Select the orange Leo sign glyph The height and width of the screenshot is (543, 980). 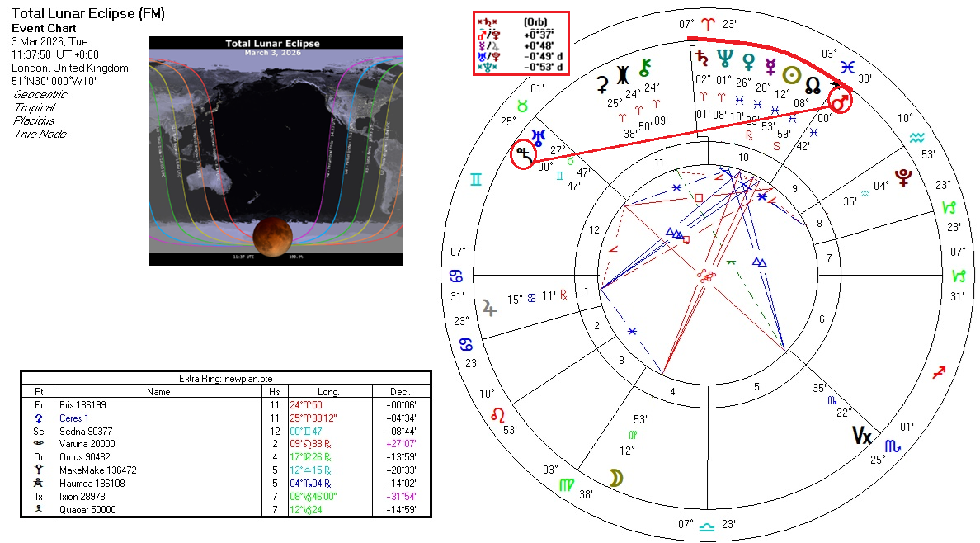pyautogui.click(x=498, y=413)
